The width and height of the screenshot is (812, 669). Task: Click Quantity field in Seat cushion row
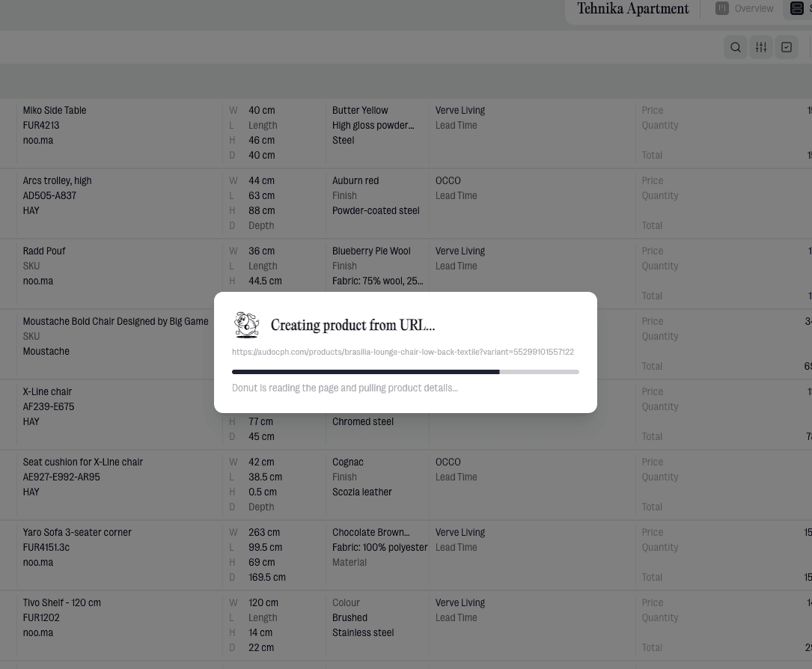(x=660, y=477)
